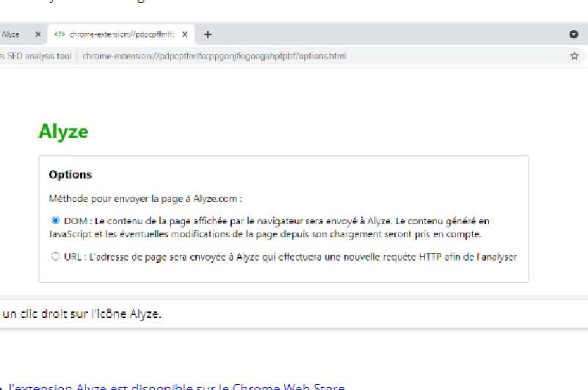
Task: Select the DOM method radio button
Action: 56,220
